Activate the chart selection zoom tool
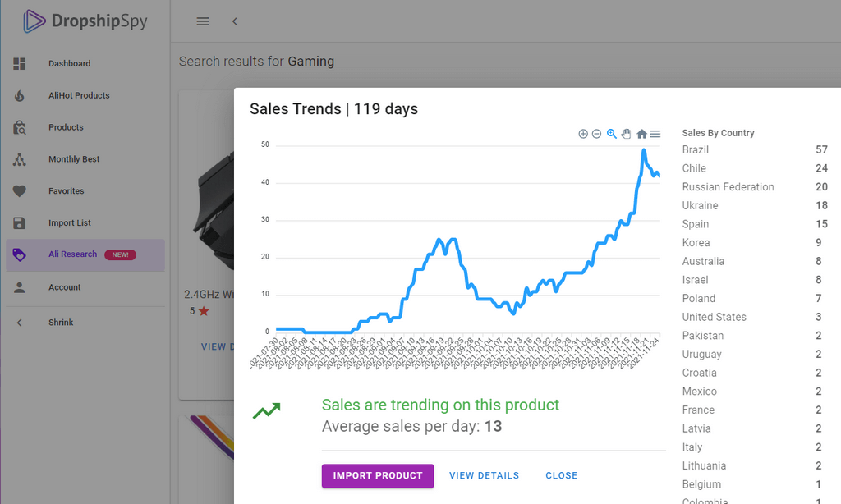This screenshot has height=504, width=841. tap(611, 134)
